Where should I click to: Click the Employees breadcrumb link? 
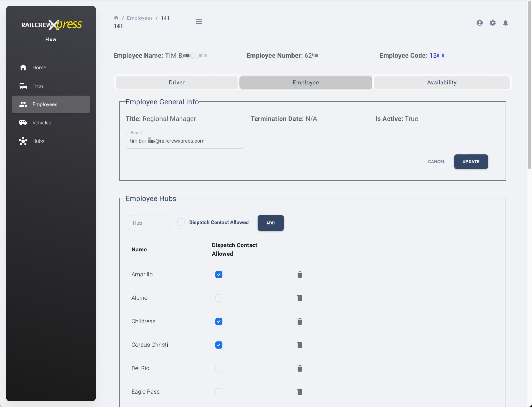tap(140, 18)
